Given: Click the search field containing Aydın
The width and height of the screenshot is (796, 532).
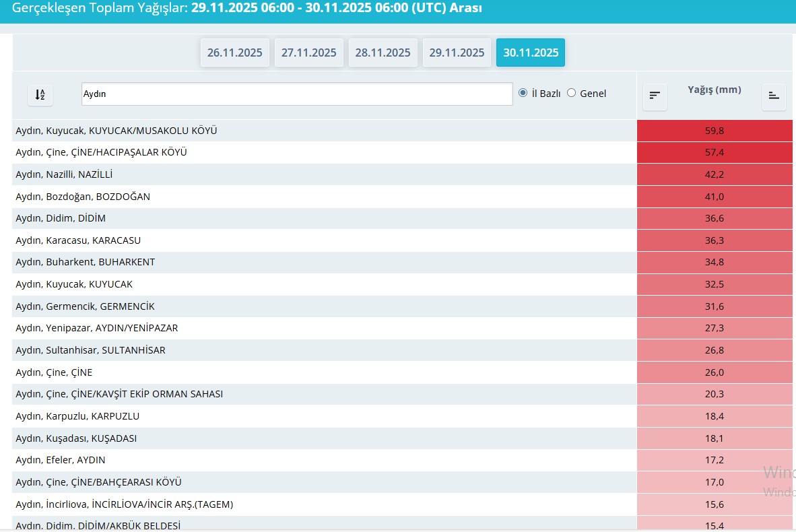Looking at the screenshot, I should (296, 94).
